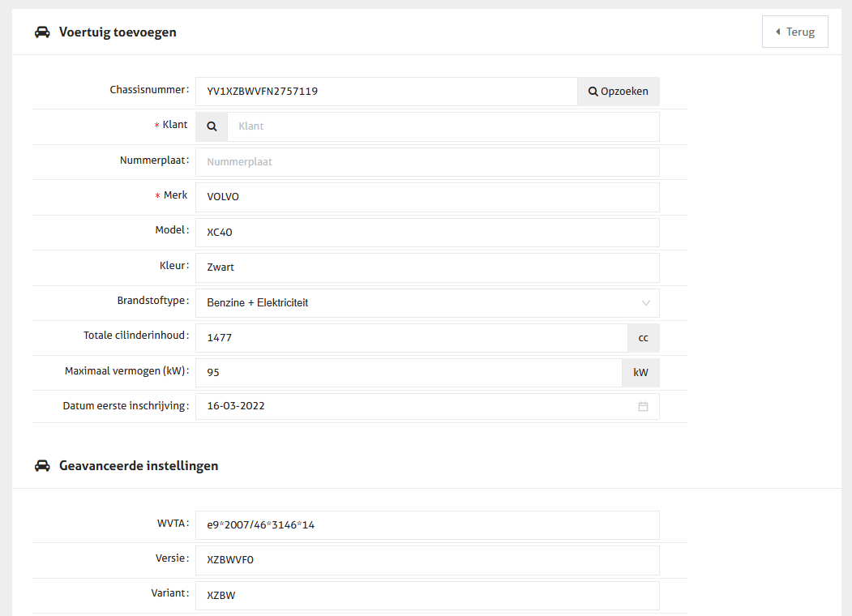This screenshot has height=616, width=852.
Task: Click the car icon beside Voertuig toevoegen
Action: (42, 32)
